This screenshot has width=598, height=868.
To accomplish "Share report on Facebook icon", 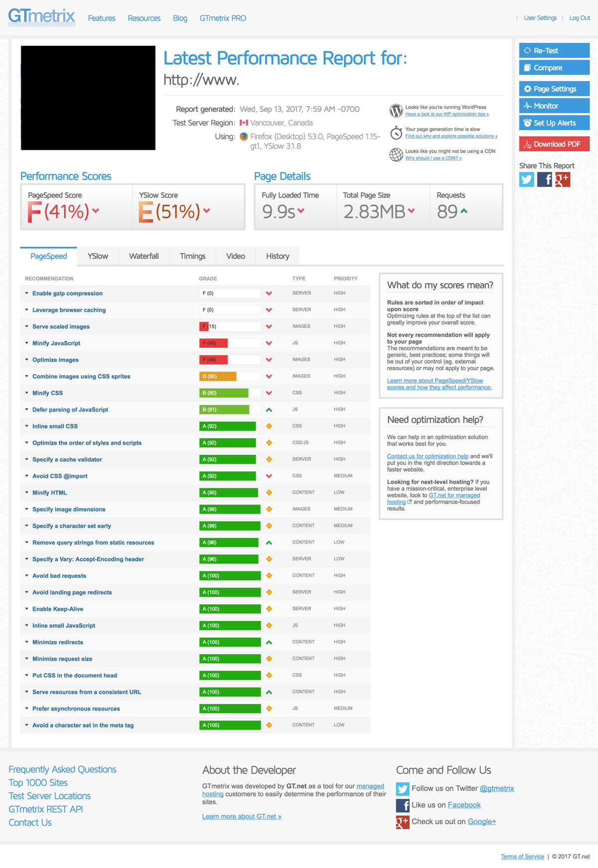I will point(545,179).
